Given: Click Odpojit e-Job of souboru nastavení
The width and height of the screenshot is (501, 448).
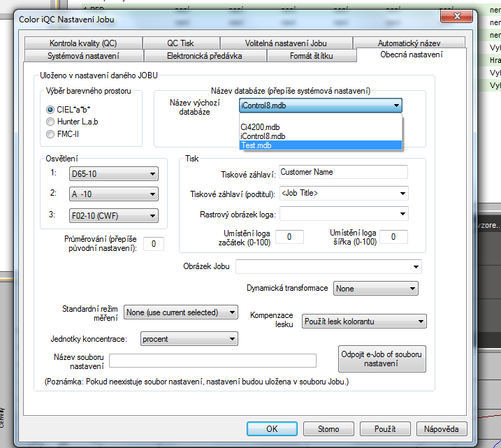Looking at the screenshot, I should tap(382, 359).
